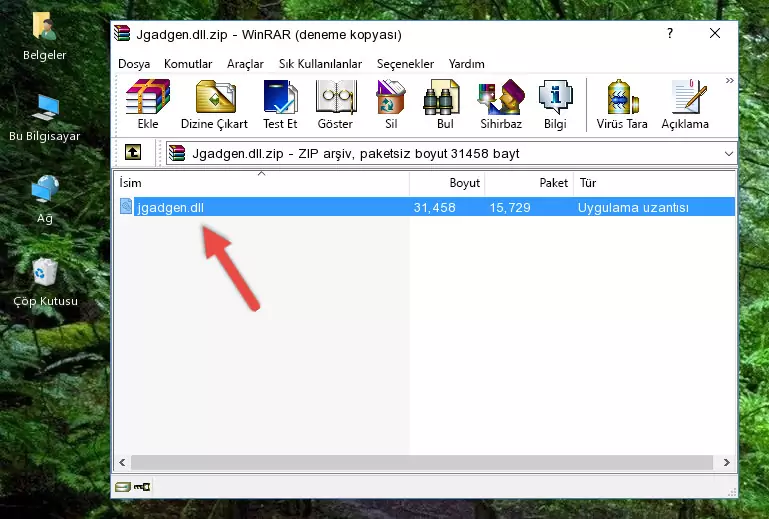Open the Komutlar menu
This screenshot has width=769, height=519.
click(x=188, y=64)
